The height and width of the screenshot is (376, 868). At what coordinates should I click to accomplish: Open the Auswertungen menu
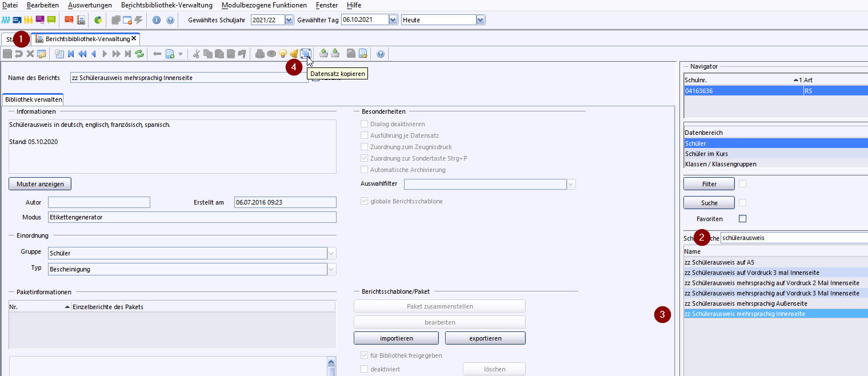(90, 5)
